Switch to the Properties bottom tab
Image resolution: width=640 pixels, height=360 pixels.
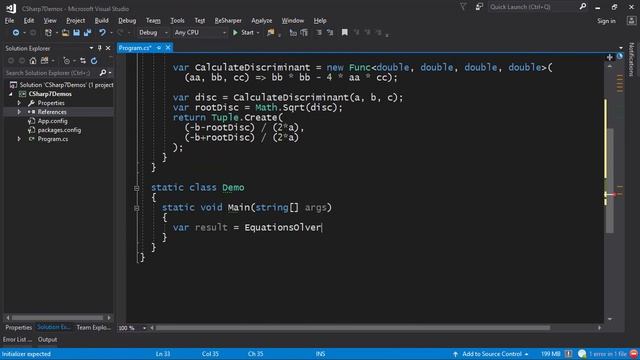18,327
